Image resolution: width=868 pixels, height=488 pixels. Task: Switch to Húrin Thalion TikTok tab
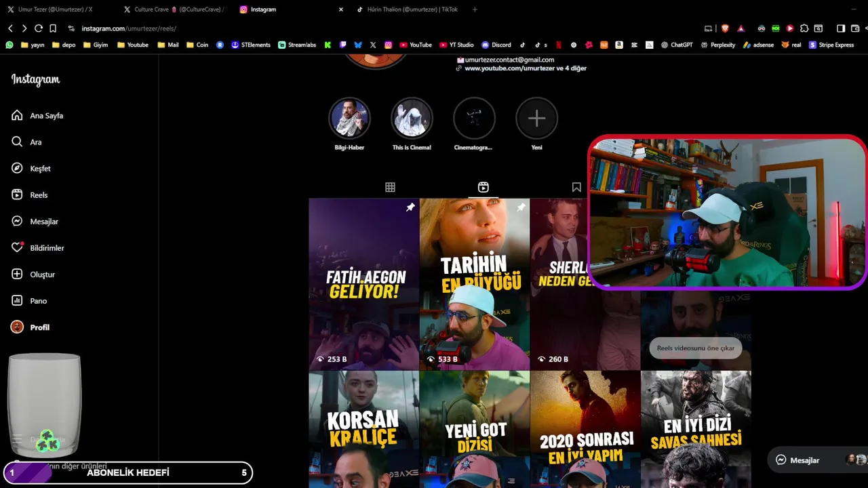pos(407,9)
